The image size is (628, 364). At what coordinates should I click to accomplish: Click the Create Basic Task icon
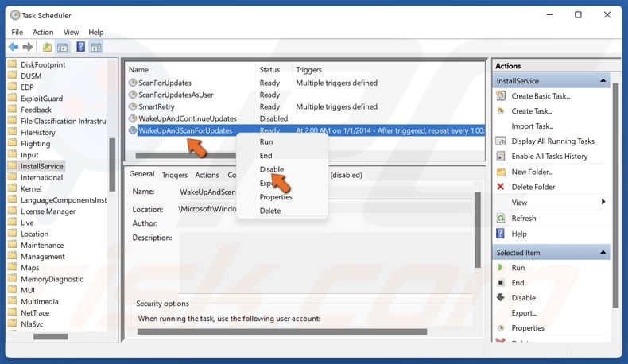pyautogui.click(x=501, y=95)
